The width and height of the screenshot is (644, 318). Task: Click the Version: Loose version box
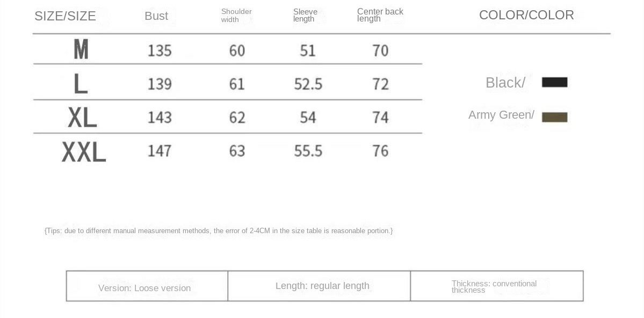147,286
